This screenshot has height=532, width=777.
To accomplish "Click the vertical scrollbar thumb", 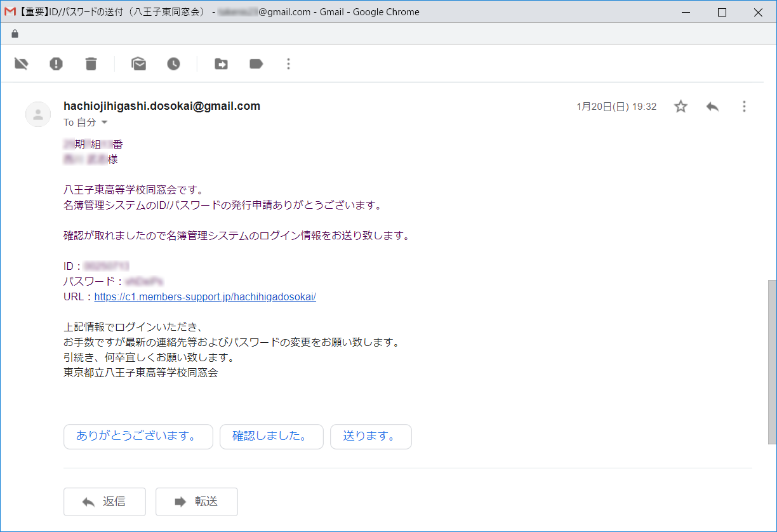I will click(772, 362).
